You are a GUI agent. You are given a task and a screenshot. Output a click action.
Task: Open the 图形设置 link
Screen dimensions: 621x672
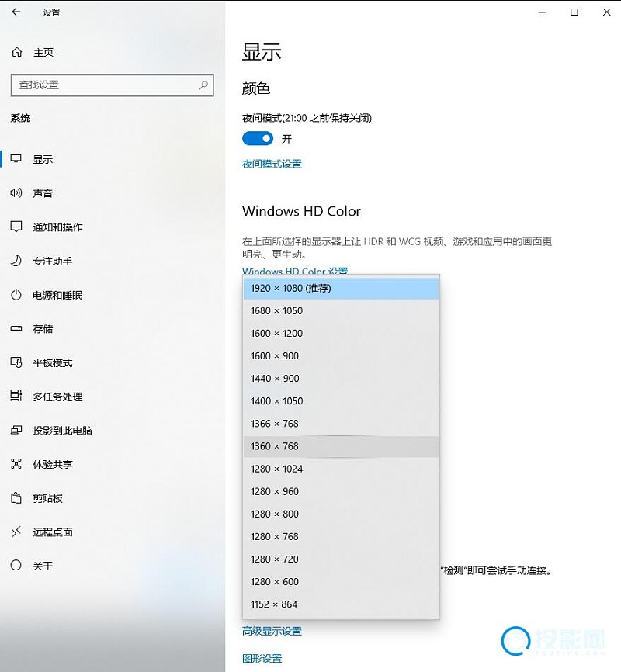pyautogui.click(x=262, y=659)
